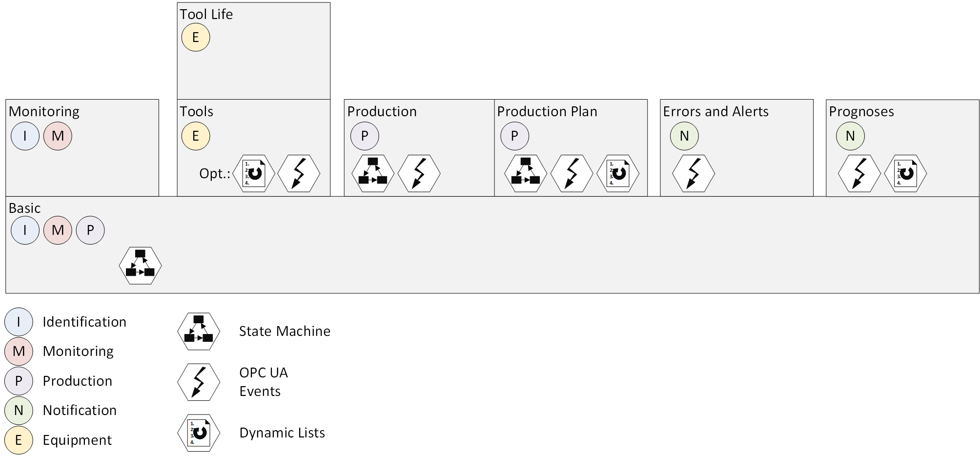Image resolution: width=980 pixels, height=457 pixels.
Task: Click the State Machine icon in Basic box
Action: [140, 266]
